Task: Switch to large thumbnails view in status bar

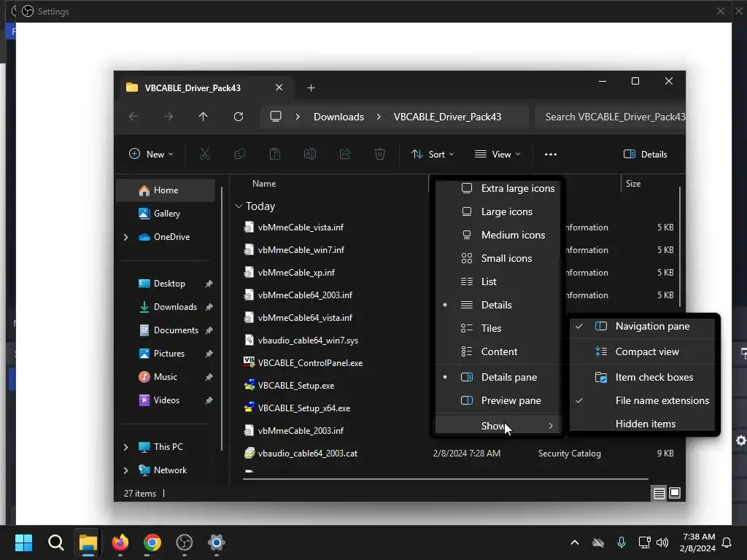Action: coord(675,494)
